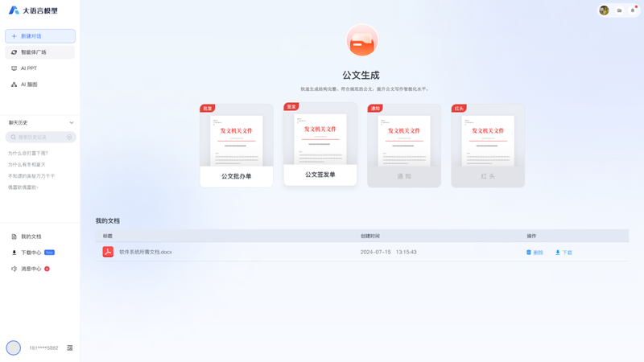Click the 公文生成 heading
The height and width of the screenshot is (362, 644).
pos(361,75)
